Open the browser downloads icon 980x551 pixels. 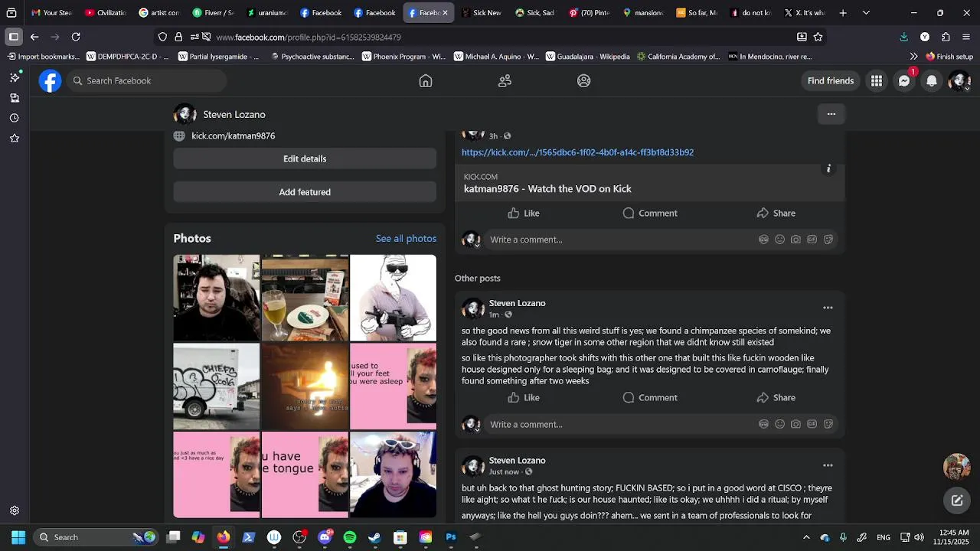[x=903, y=37]
